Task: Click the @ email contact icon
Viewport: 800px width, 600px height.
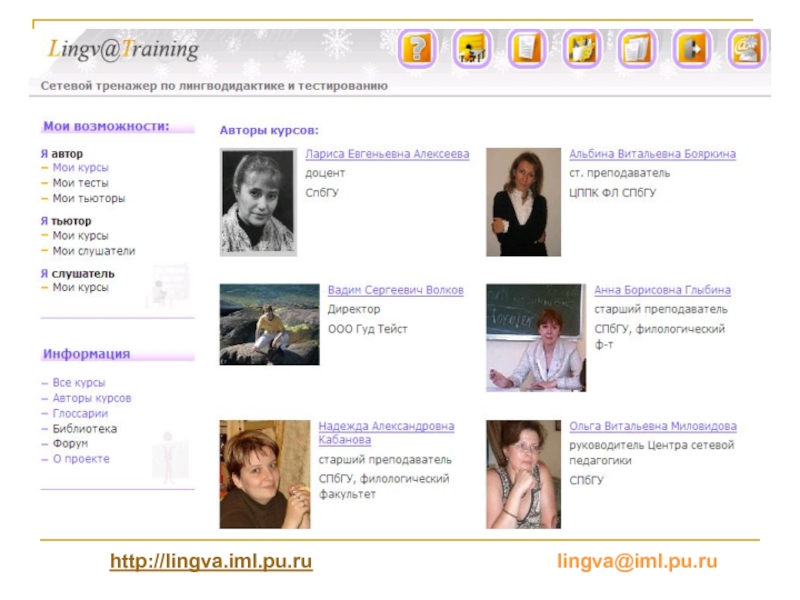Action: click(x=747, y=49)
